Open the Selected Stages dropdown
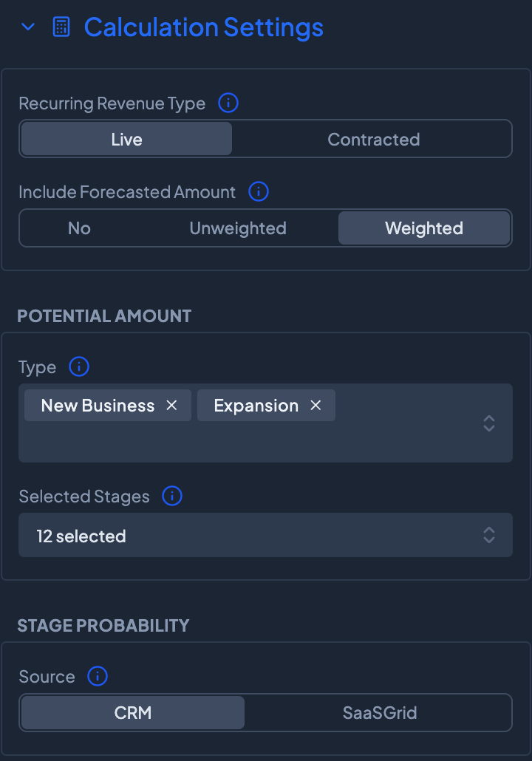This screenshot has width=532, height=761. 265,536
